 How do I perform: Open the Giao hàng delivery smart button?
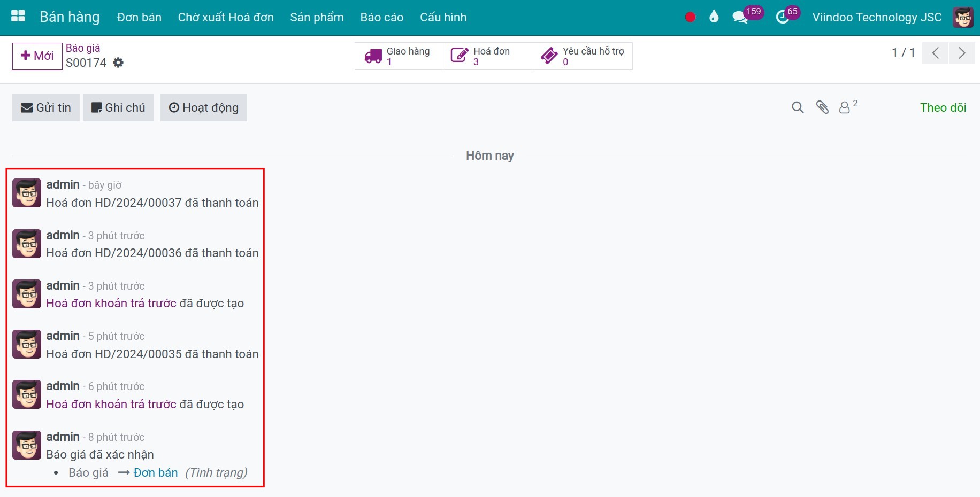(x=400, y=56)
